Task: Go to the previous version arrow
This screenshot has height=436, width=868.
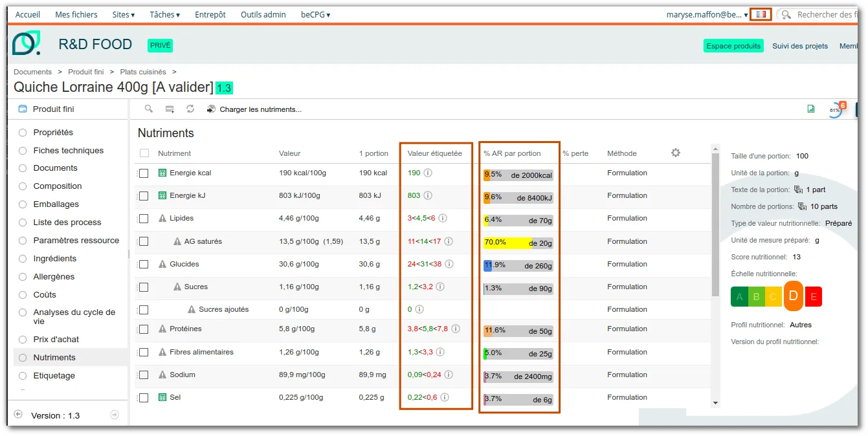Action: [18, 415]
